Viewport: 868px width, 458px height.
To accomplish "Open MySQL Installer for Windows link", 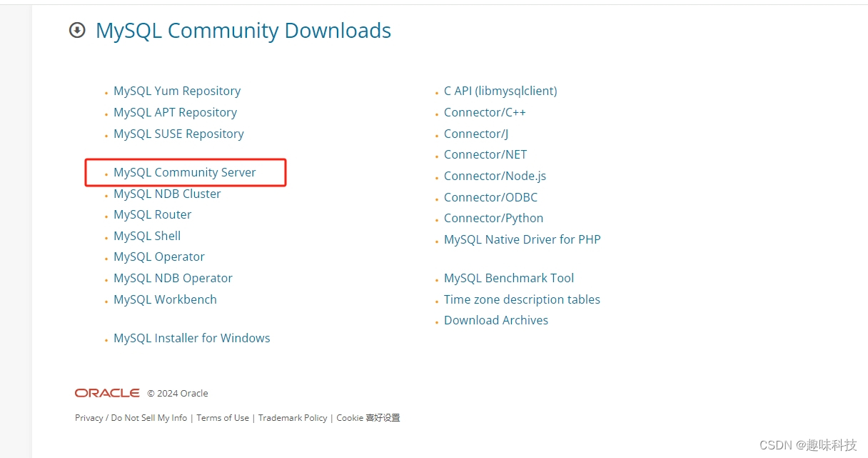I will coord(192,338).
